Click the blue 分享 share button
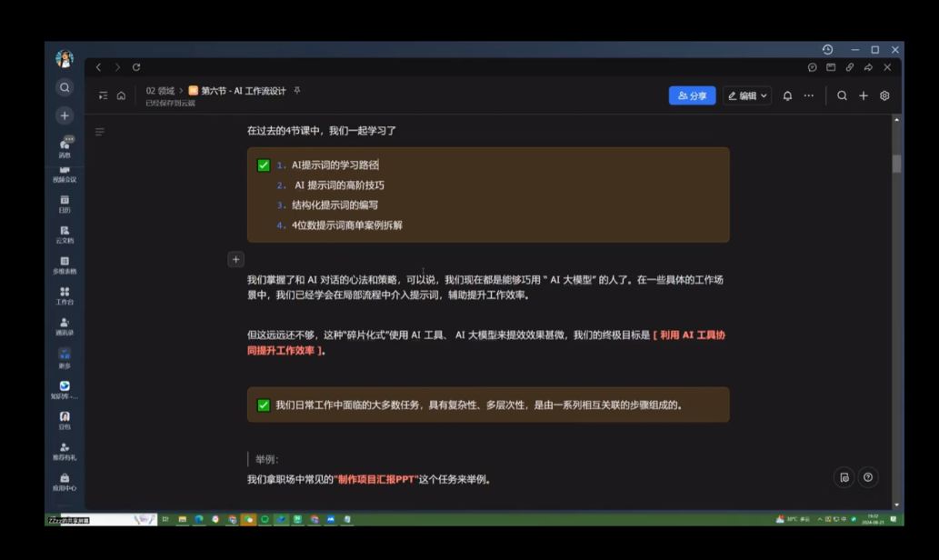The image size is (939, 560). pos(691,95)
